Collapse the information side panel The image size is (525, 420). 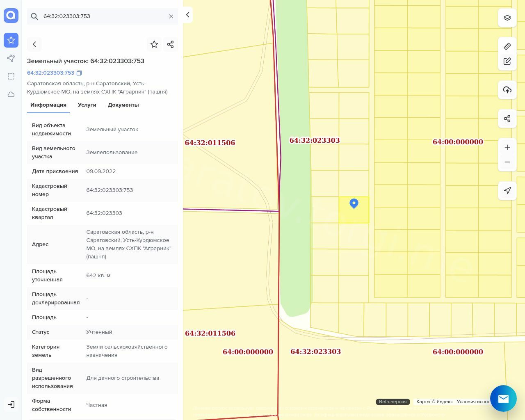click(187, 15)
